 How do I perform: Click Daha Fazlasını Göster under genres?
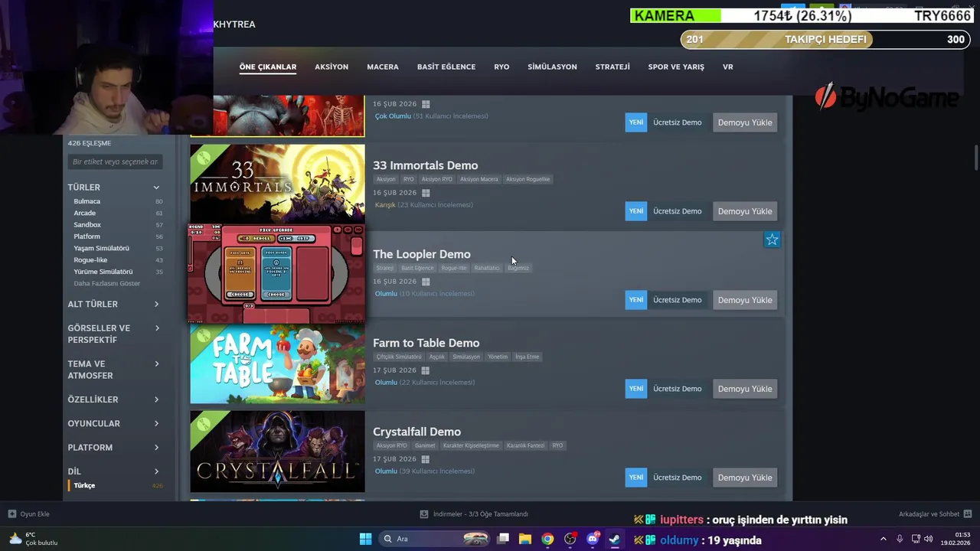coord(106,283)
